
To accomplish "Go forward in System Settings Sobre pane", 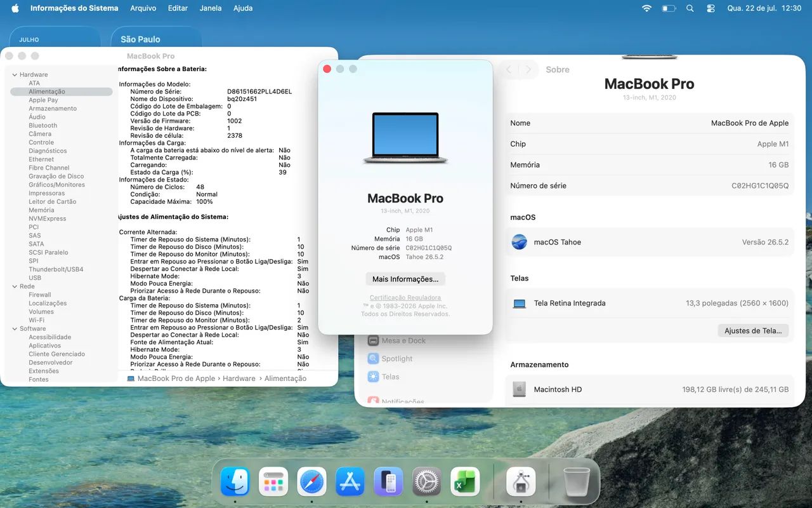I will pyautogui.click(x=528, y=70).
